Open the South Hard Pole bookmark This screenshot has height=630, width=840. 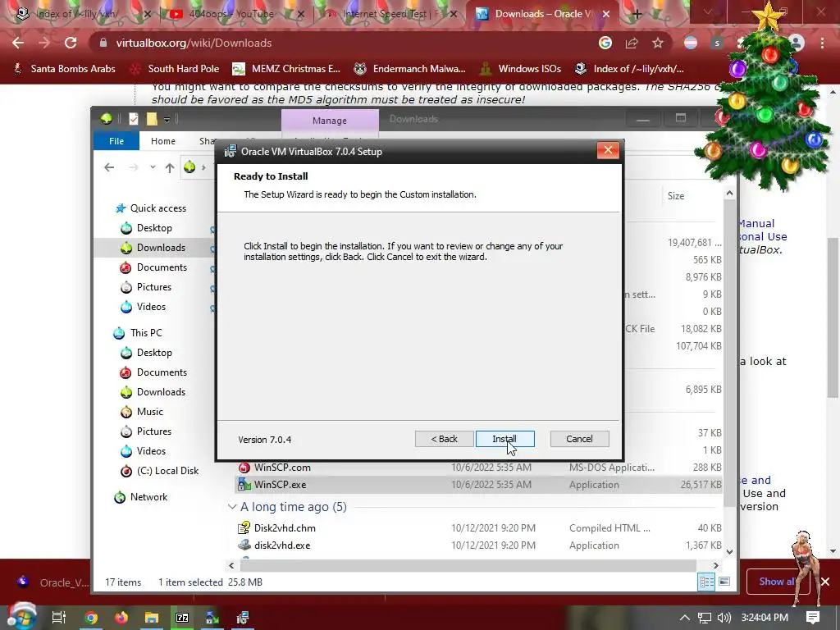click(175, 69)
